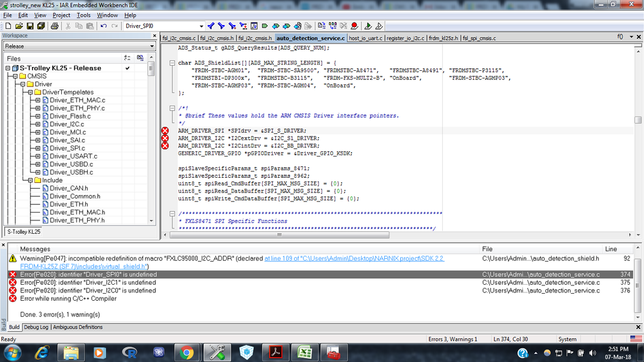
Task: Navigate backward with the left cyan arrow icon
Action: click(x=276, y=26)
